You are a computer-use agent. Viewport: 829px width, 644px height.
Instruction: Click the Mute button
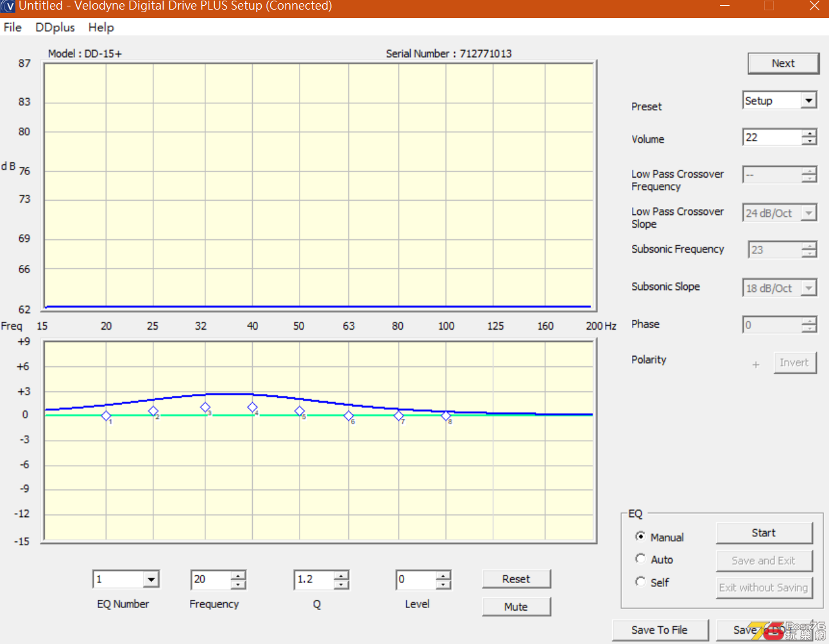[x=516, y=607]
